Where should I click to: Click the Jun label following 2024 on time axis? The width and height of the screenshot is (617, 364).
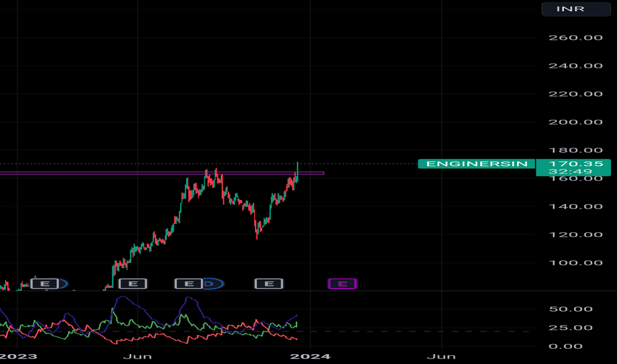[442, 357]
